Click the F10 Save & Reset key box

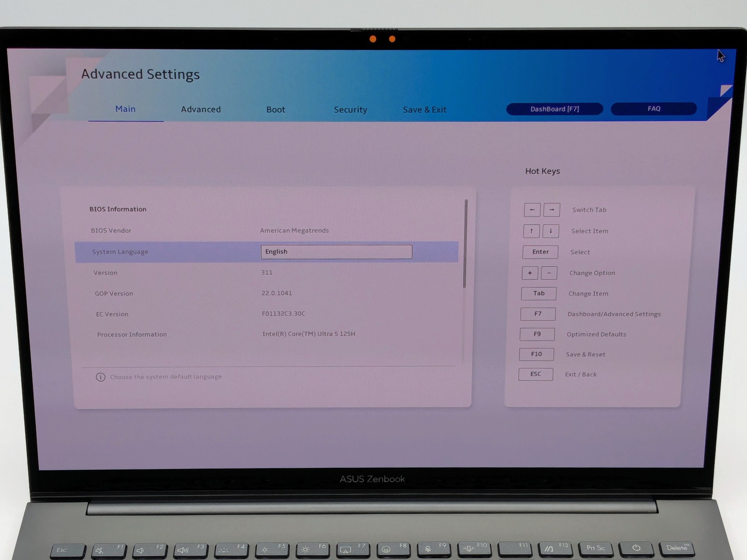click(x=536, y=354)
